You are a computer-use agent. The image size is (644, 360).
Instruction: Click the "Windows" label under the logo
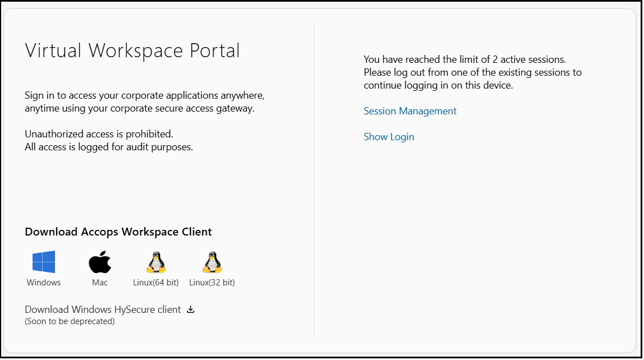44,283
